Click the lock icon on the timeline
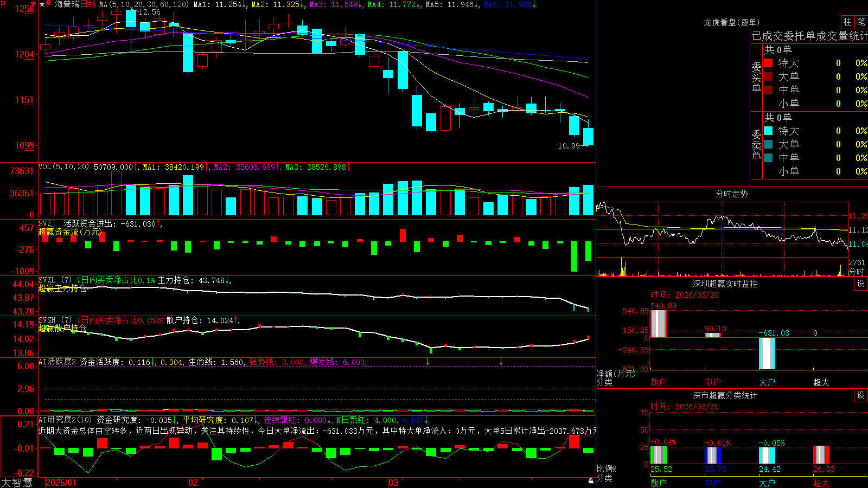The height and width of the screenshot is (488, 868). (x=591, y=481)
